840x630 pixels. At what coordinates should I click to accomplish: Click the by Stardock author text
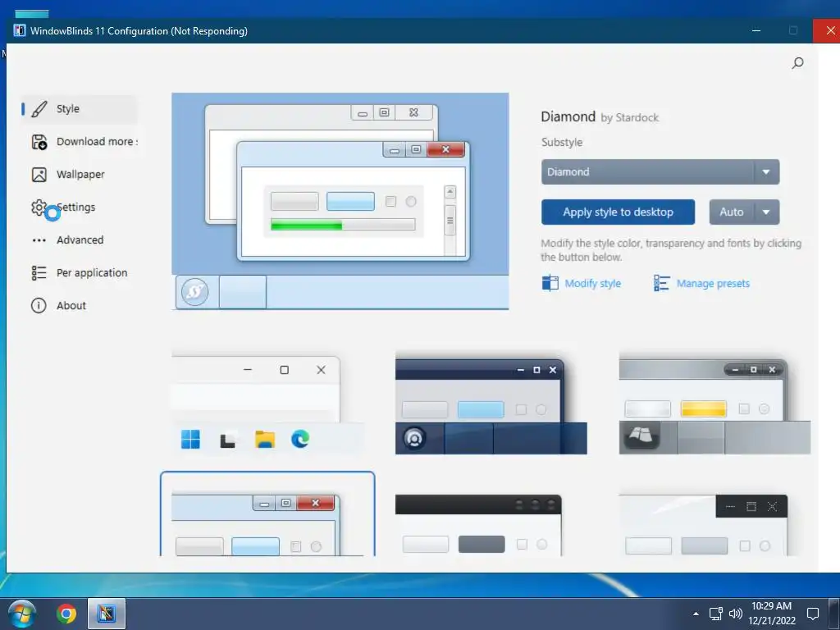pyautogui.click(x=629, y=118)
